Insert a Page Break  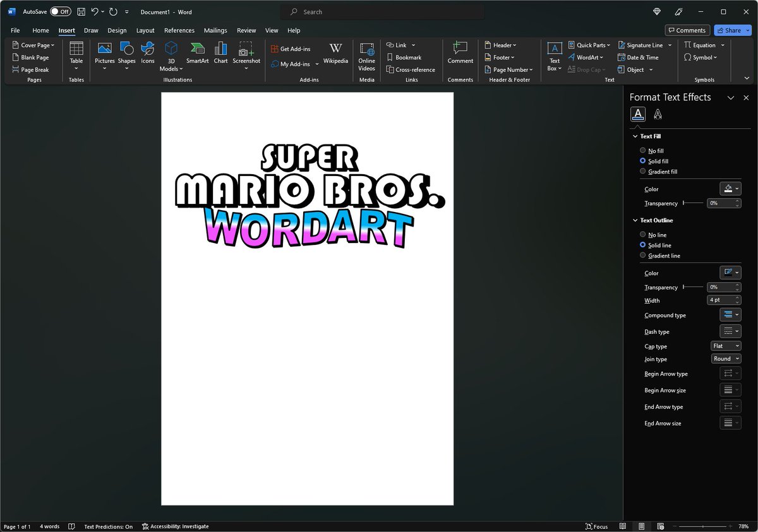[x=30, y=69]
